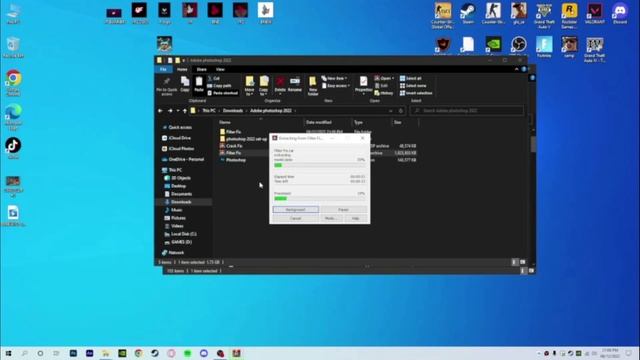The height and width of the screenshot is (360, 640).
Task: Select Local Disk (C:) in navigation pane
Action: [x=180, y=234]
